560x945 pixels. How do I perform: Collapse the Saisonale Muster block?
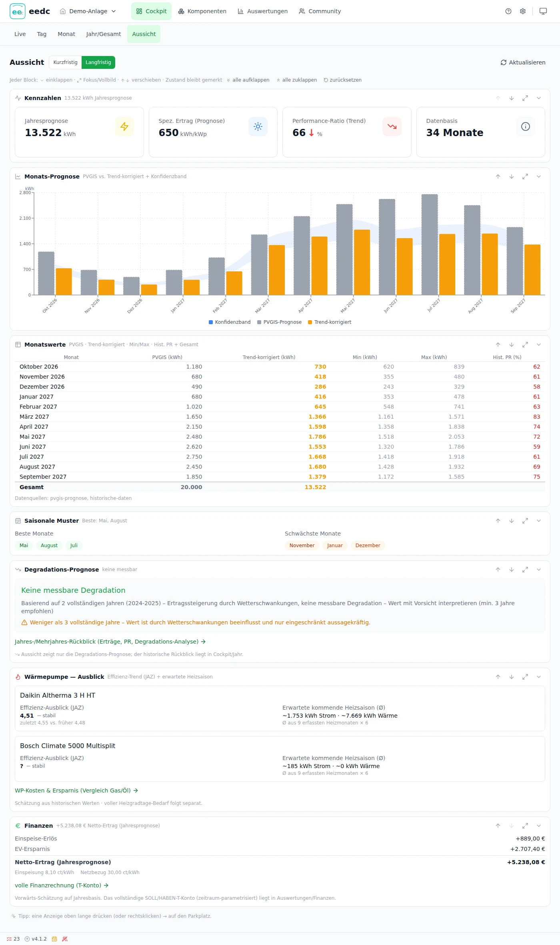tap(539, 521)
